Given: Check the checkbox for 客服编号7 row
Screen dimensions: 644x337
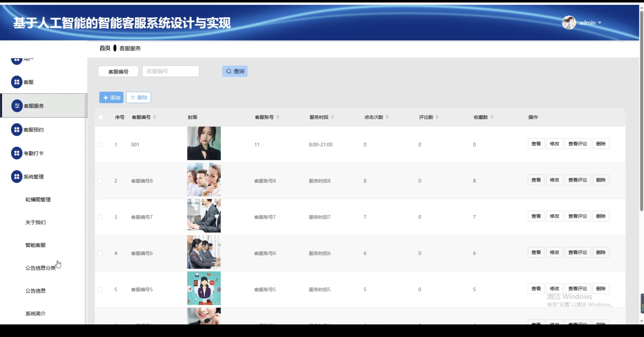Looking at the screenshot, I should 100,217.
